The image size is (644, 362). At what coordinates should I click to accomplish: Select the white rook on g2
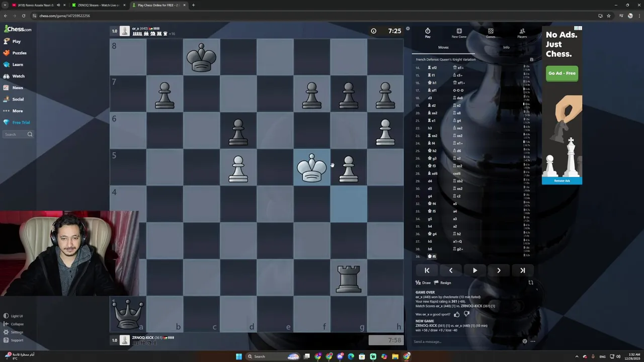(x=349, y=278)
